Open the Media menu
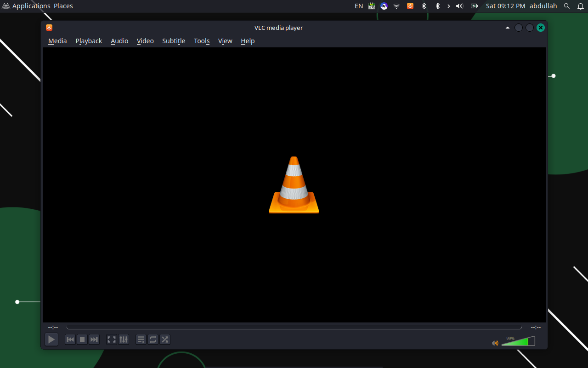This screenshot has width=588, height=368. (x=57, y=41)
